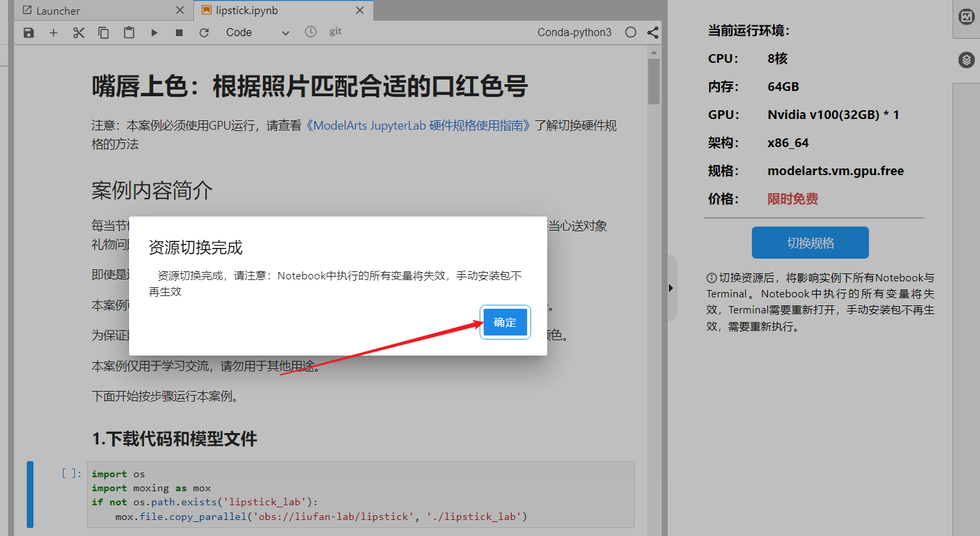980x536 pixels.
Task: Stop the kernel with the square icon
Action: (x=179, y=33)
